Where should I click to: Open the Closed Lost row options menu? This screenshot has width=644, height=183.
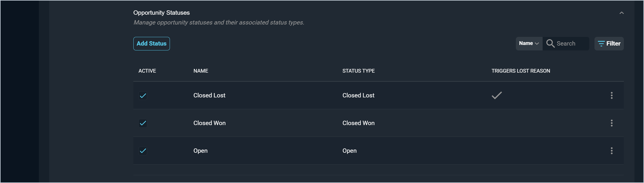click(x=611, y=95)
